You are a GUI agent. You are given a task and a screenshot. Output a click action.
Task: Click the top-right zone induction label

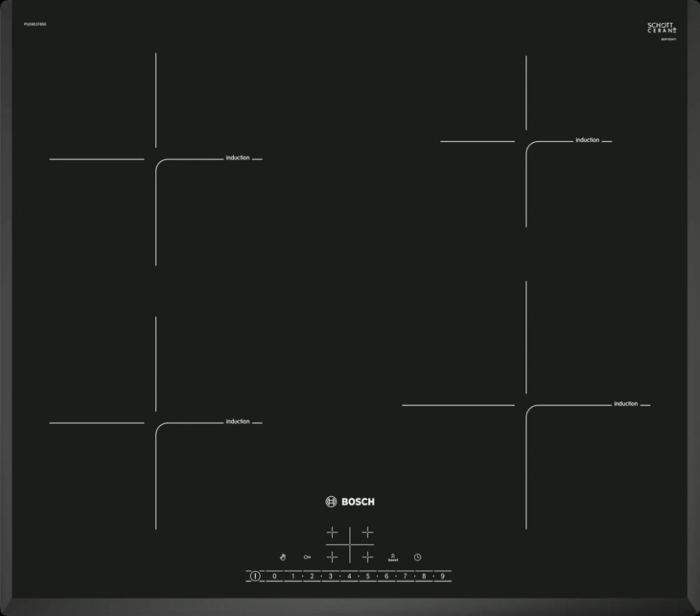587,140
